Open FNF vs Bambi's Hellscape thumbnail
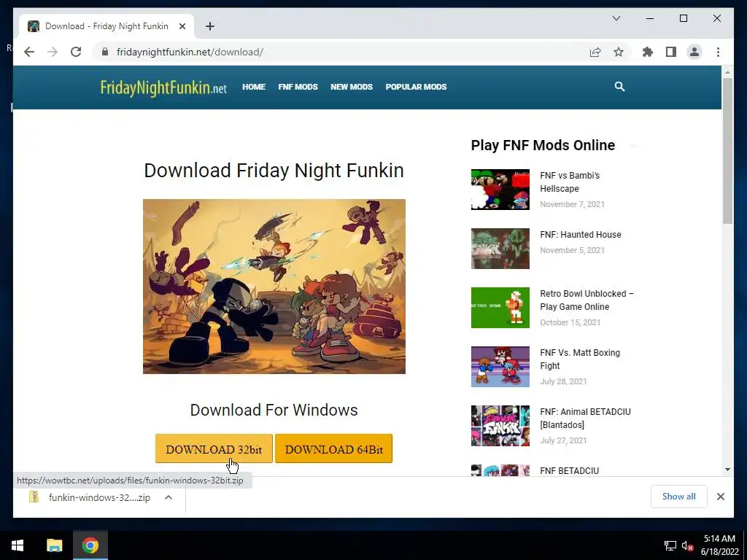This screenshot has height=560, width=747. click(x=500, y=190)
